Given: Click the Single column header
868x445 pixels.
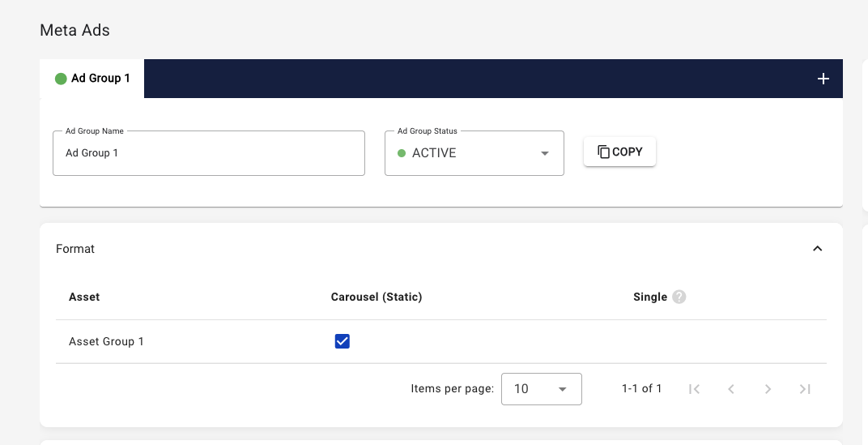Looking at the screenshot, I should click(649, 297).
